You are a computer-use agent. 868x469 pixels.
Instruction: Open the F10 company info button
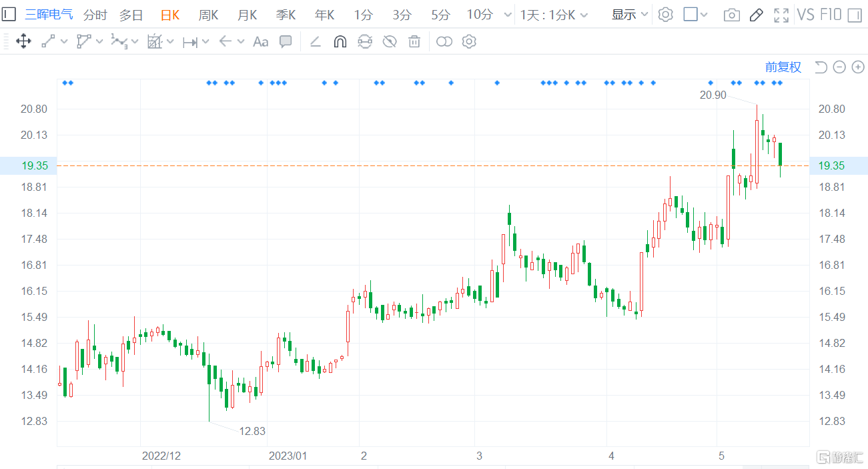pos(831,15)
